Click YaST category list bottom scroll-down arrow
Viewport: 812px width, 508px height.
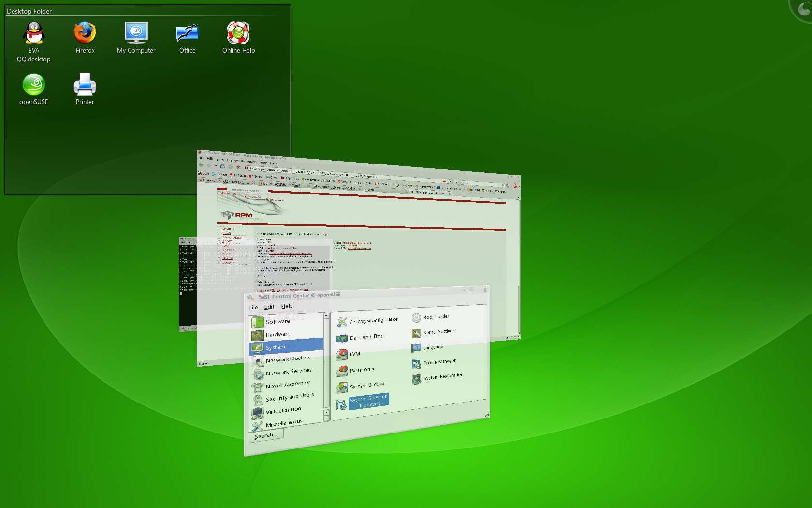(x=326, y=418)
